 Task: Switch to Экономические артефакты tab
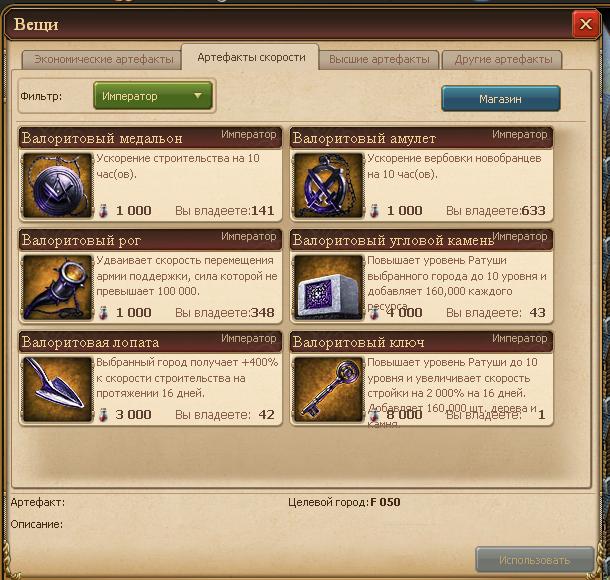[x=102, y=60]
